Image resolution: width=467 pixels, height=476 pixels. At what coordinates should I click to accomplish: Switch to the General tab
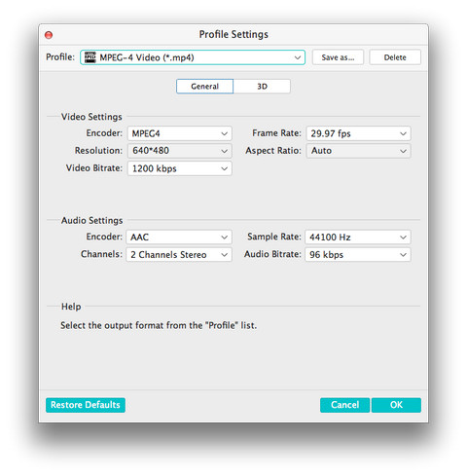[x=204, y=87]
